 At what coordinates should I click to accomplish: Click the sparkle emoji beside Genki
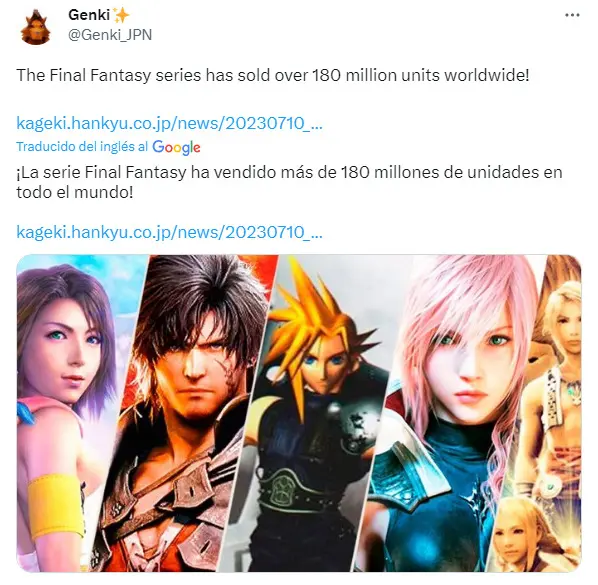coord(122,15)
